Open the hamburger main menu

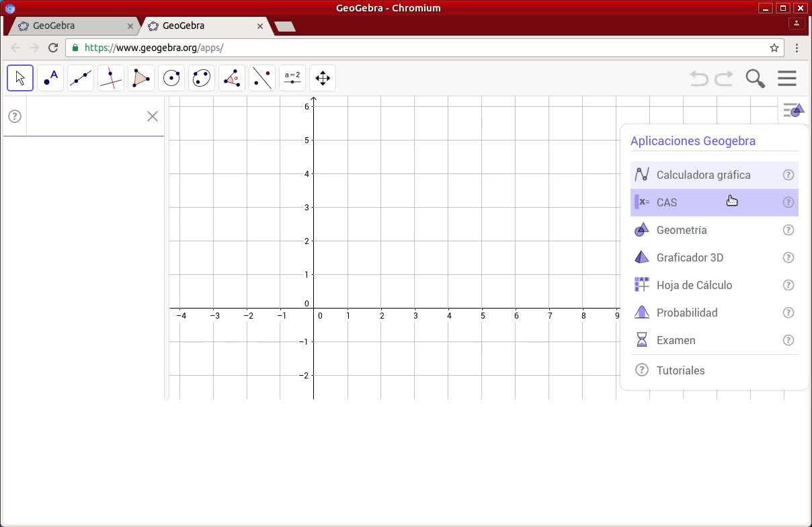click(x=787, y=78)
